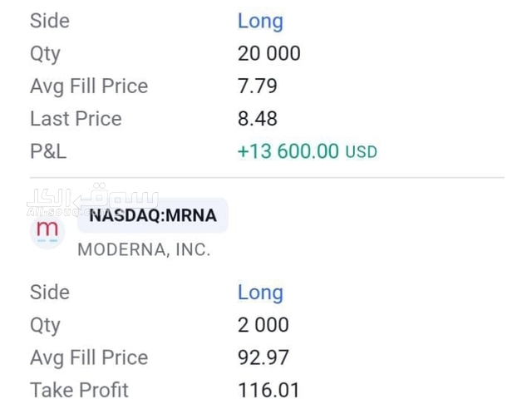
Task: Click the 8.48 last price value
Action: [257, 119]
